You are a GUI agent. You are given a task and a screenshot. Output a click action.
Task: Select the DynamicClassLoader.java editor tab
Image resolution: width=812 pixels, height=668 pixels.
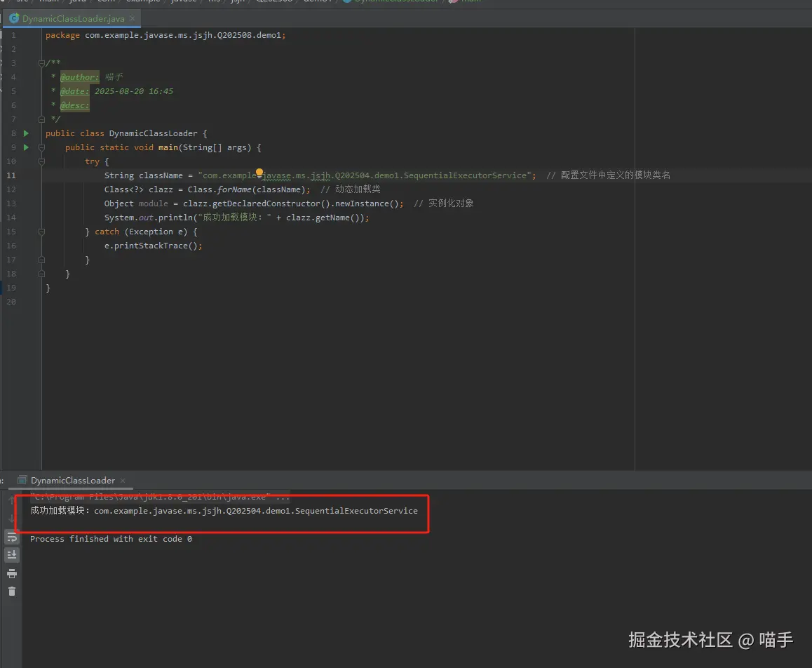(72, 18)
